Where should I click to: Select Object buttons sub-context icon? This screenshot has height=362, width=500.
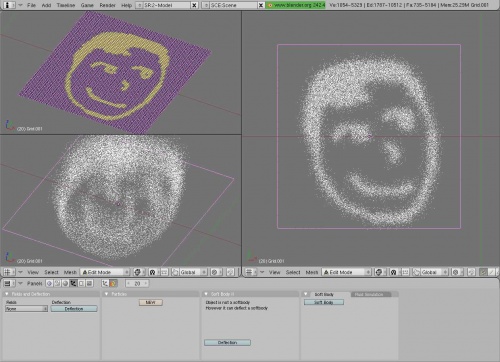(105, 284)
